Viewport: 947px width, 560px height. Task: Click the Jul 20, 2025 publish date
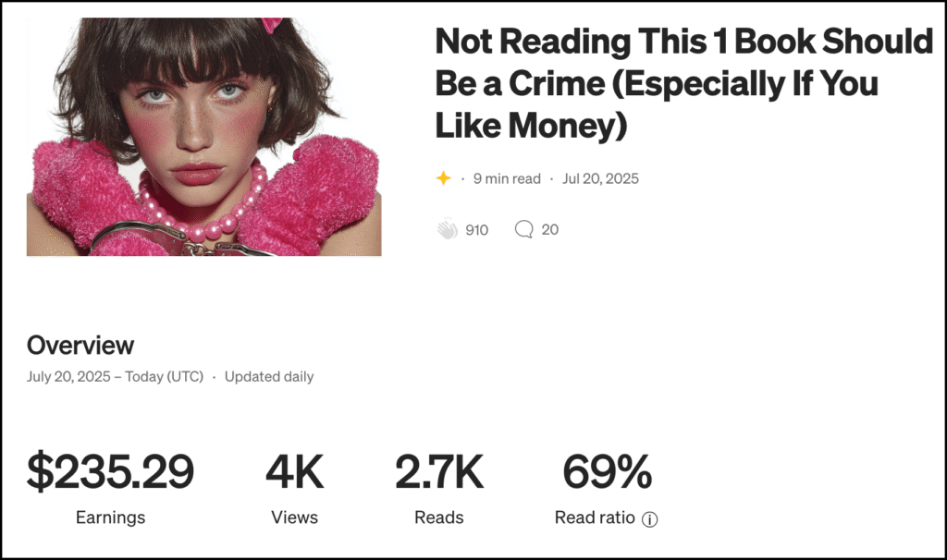click(600, 178)
